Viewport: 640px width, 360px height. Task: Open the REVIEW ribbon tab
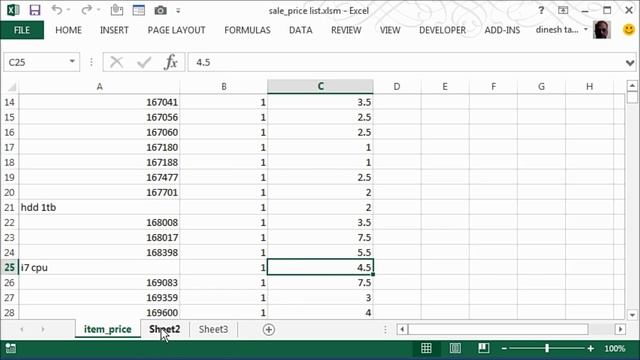[346, 30]
